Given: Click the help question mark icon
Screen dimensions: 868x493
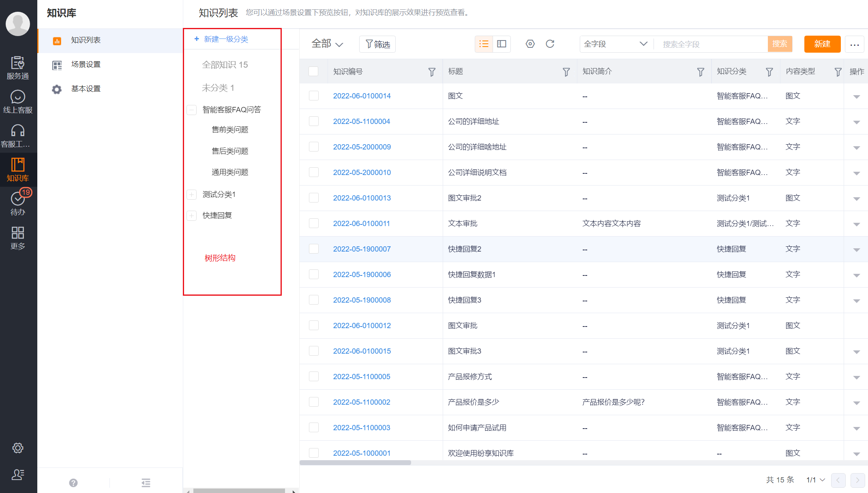Looking at the screenshot, I should coord(73,482).
